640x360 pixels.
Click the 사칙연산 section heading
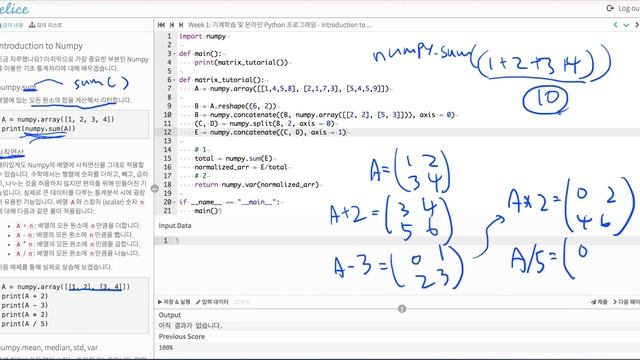pyautogui.click(x=11, y=152)
